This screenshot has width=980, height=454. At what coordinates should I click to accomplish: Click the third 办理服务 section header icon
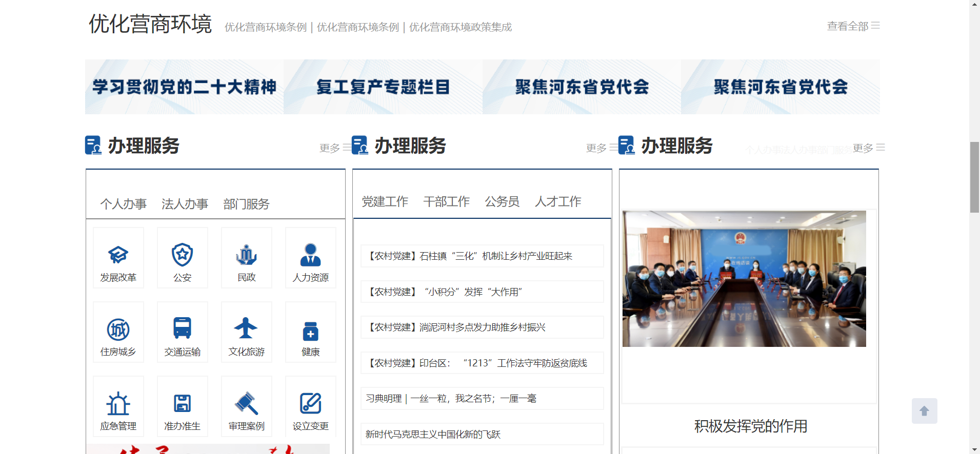click(627, 145)
